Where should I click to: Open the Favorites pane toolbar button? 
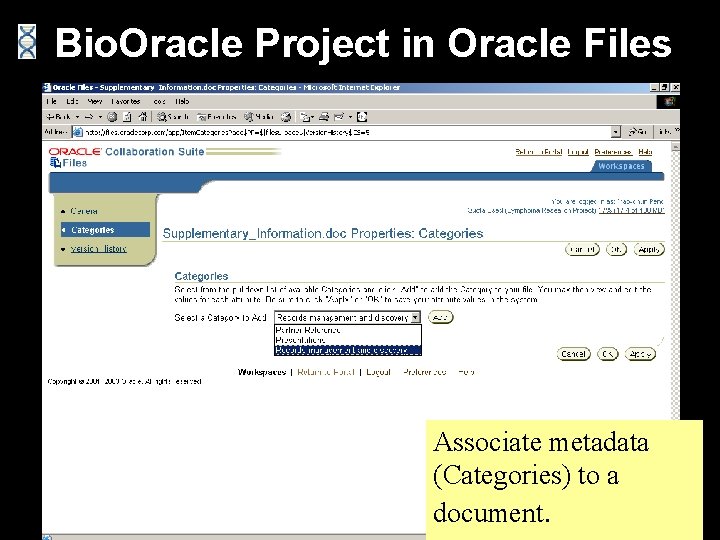tap(216, 117)
